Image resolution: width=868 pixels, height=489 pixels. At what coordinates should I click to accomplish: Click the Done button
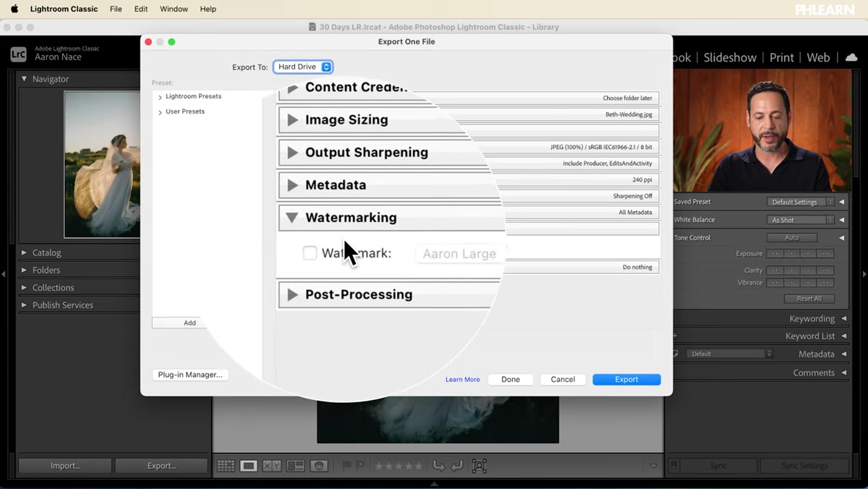coord(511,379)
